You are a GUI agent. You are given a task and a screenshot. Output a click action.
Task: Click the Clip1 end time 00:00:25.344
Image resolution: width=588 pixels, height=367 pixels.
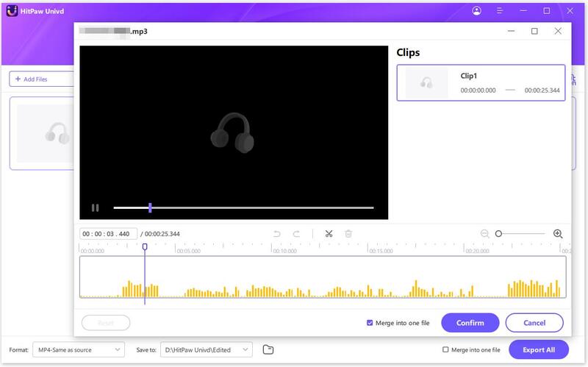[x=542, y=90]
